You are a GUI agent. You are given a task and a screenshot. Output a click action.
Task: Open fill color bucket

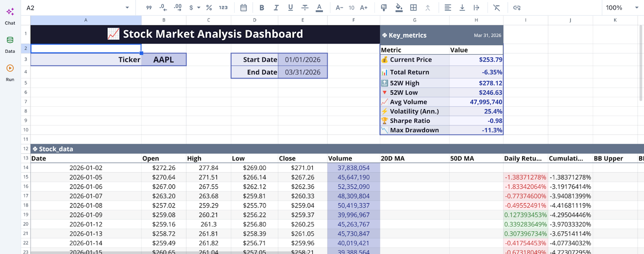(399, 7)
